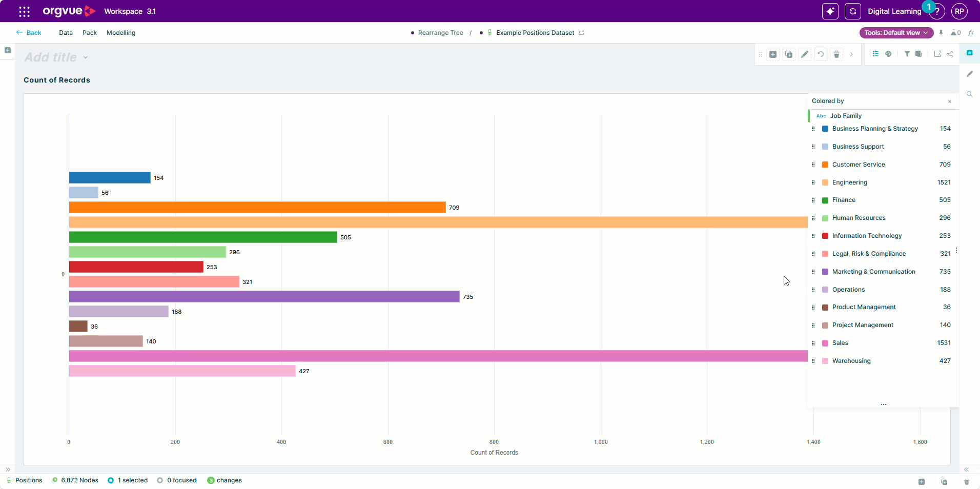Click the Finance green color swatch
The height and width of the screenshot is (489, 980).
tap(825, 200)
